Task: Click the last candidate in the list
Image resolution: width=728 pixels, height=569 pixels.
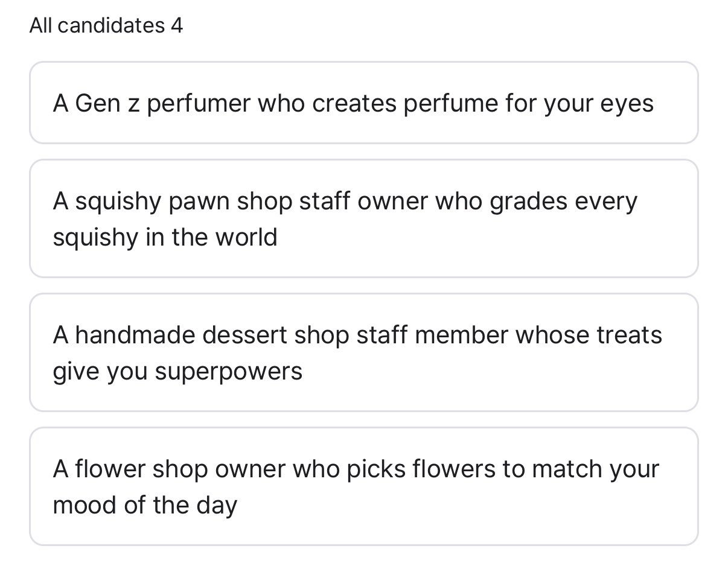Action: point(364,486)
